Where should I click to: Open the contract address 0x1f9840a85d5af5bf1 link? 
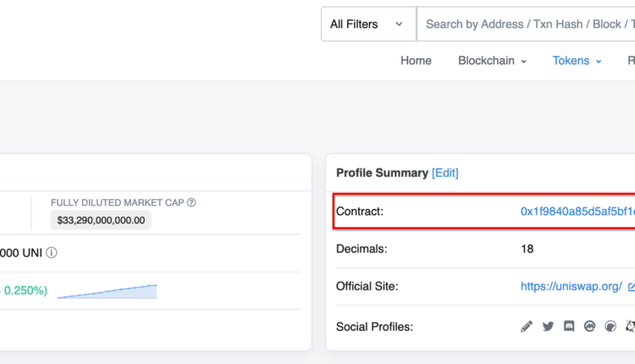coord(576,211)
